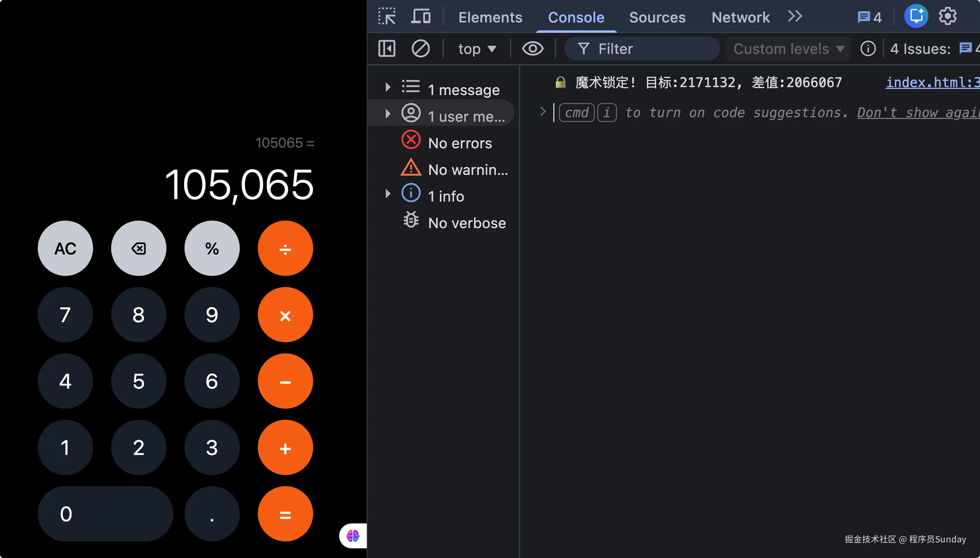This screenshot has width=980, height=558.
Task: Open DevTools settings gear icon
Action: (x=947, y=17)
